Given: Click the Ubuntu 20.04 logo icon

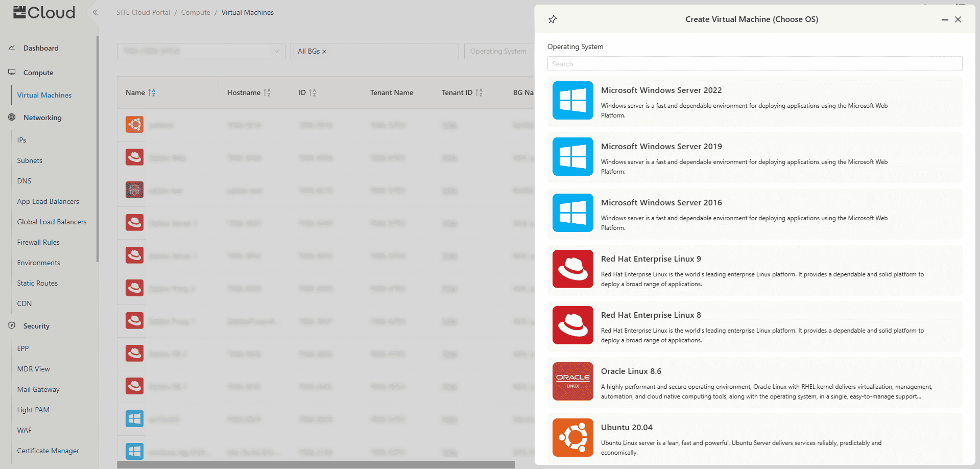Looking at the screenshot, I should 572,438.
